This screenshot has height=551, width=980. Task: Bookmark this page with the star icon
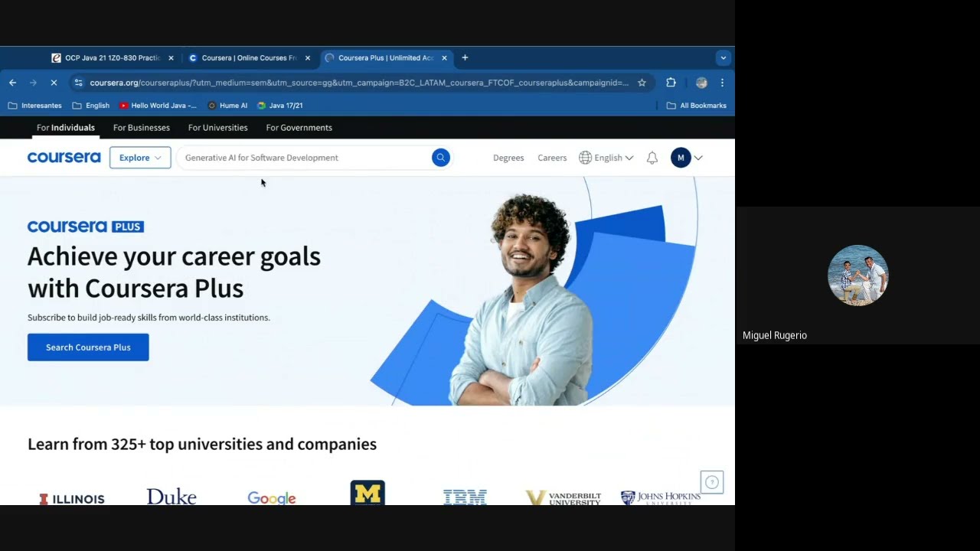[642, 83]
